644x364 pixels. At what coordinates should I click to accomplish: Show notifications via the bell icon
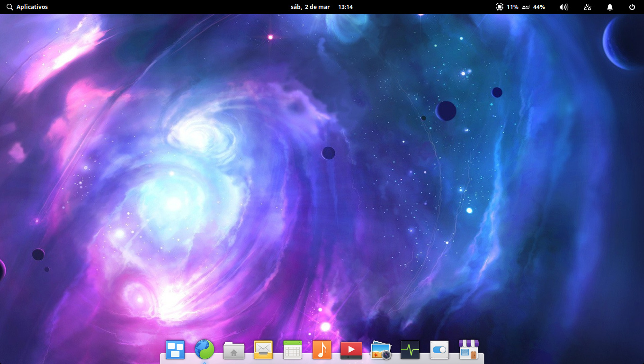(610, 7)
